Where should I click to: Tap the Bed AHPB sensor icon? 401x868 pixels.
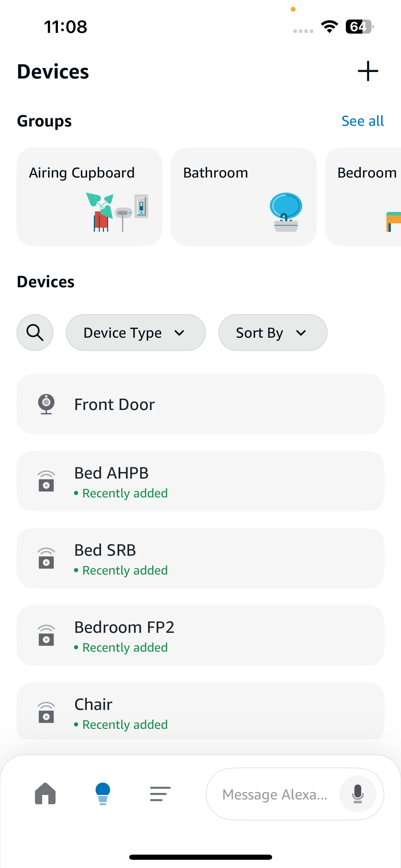point(46,481)
